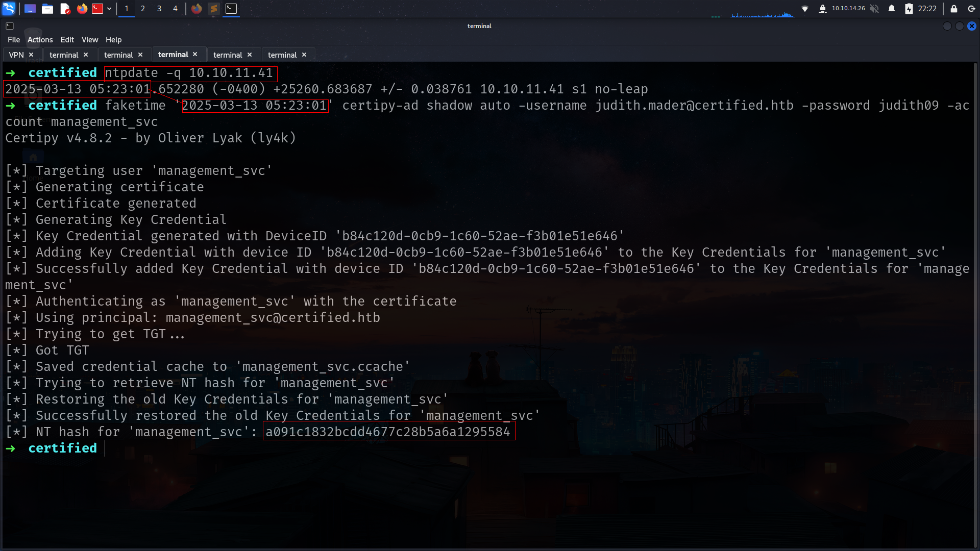Click the 22:22 clock
This screenshot has height=551, width=980.
pyautogui.click(x=927, y=9)
